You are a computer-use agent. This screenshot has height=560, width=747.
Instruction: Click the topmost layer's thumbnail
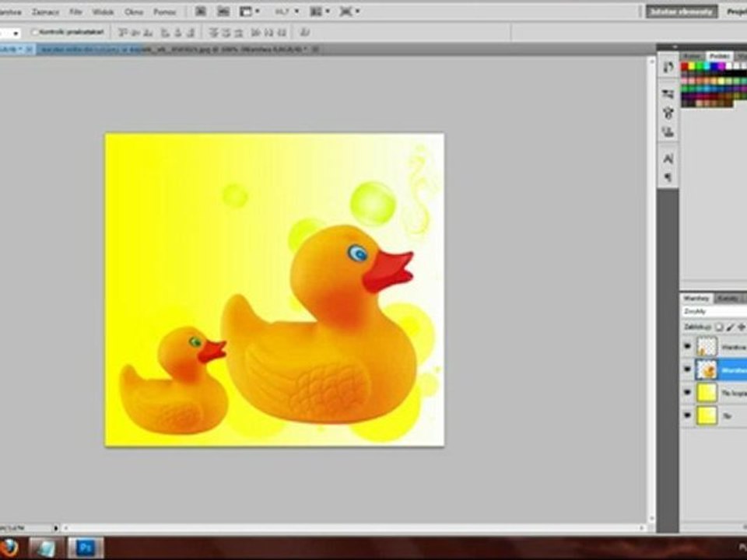[707, 347]
